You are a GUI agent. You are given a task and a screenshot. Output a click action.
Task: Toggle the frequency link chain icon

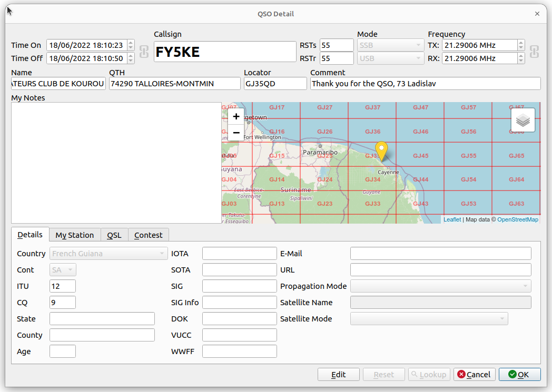point(534,52)
